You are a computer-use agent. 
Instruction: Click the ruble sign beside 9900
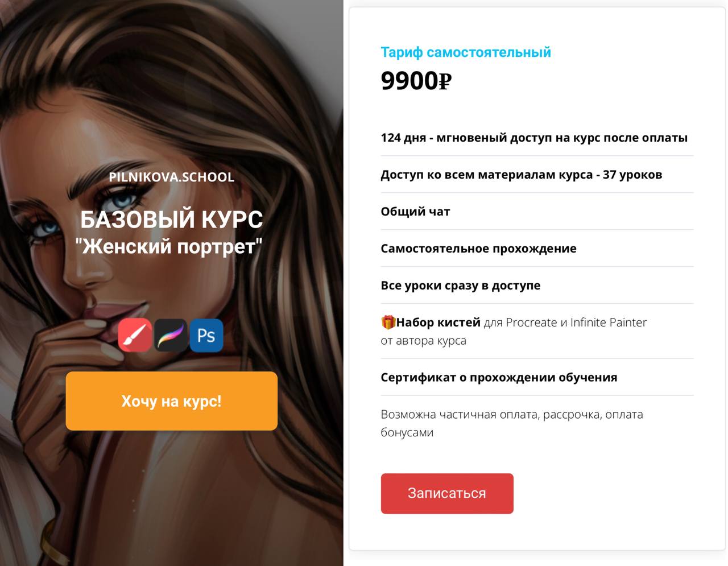coord(445,81)
